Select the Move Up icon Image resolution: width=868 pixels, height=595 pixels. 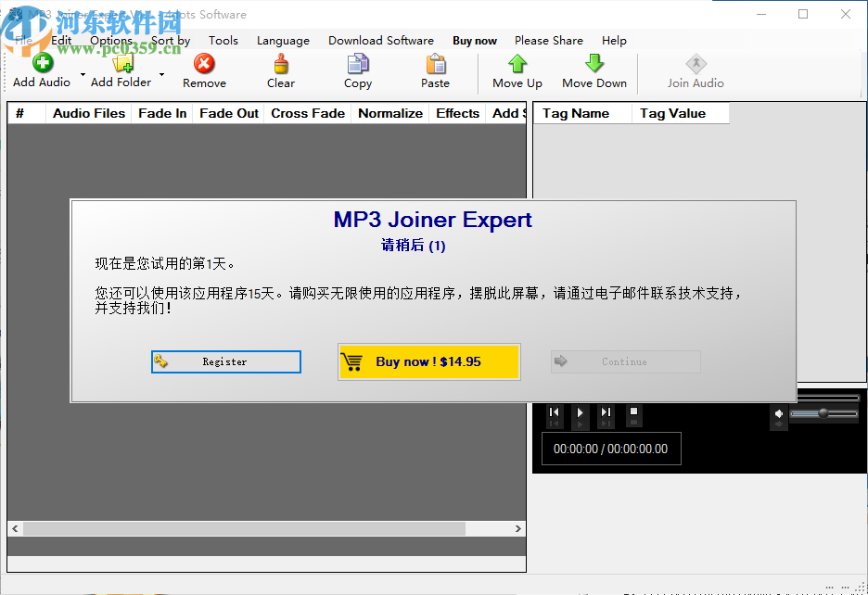pos(517,65)
